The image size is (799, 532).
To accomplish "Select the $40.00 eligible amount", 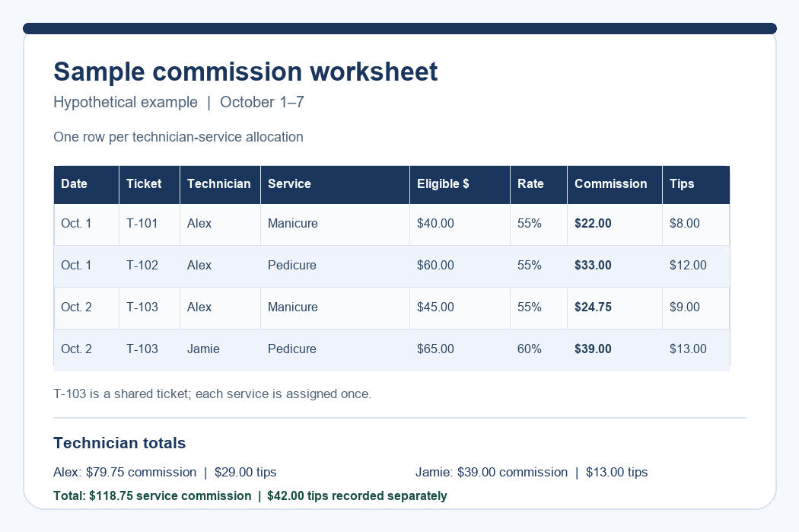I will 436,224.
